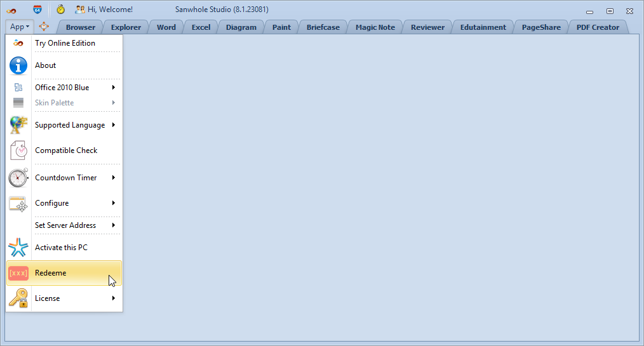This screenshot has height=346, width=644.
Task: Click the document icon for Compatible Check
Action: [18, 150]
